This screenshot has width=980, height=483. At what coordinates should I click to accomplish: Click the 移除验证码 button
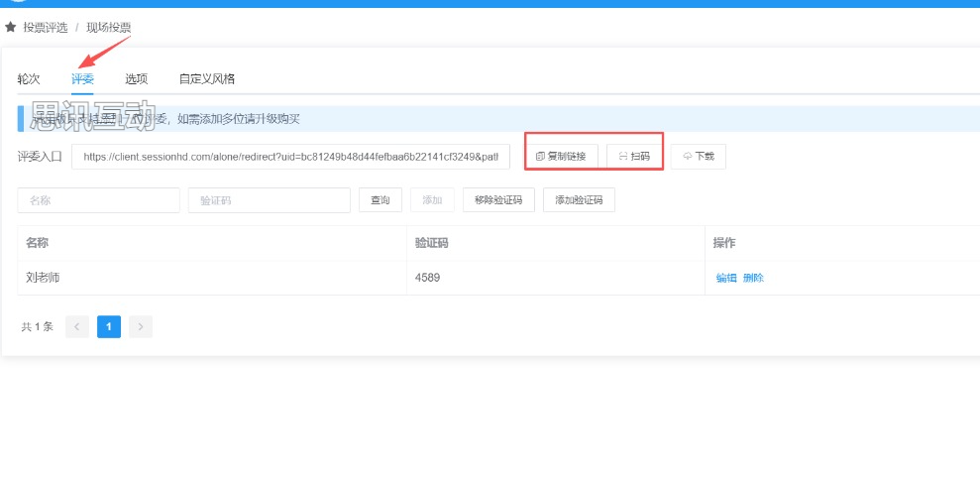498,200
